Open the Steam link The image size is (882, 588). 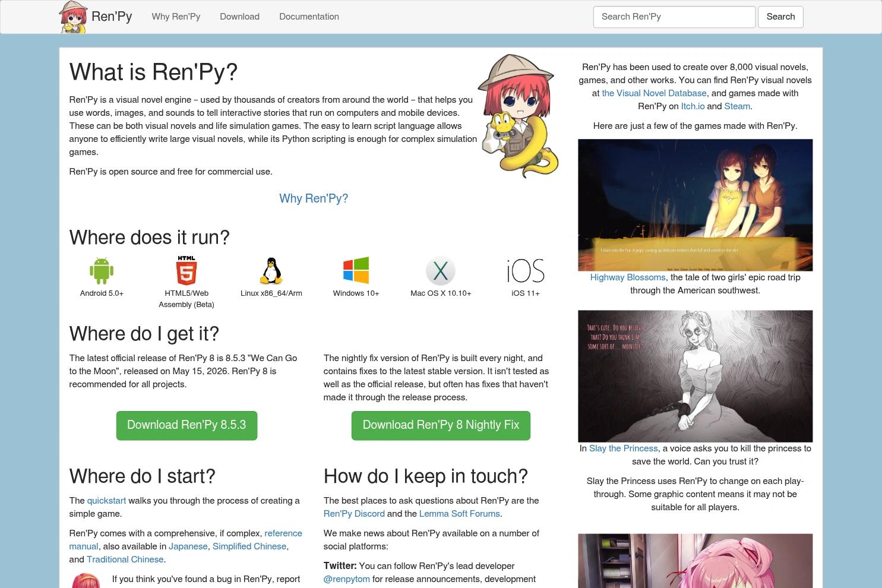coord(737,106)
